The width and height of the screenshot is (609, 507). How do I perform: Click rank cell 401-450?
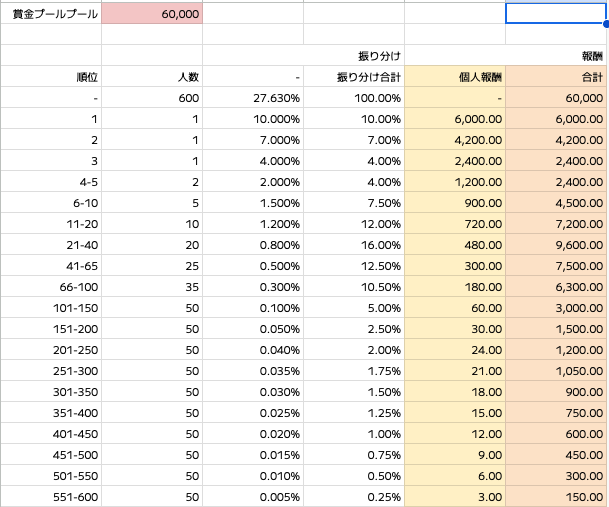[x=51, y=433]
